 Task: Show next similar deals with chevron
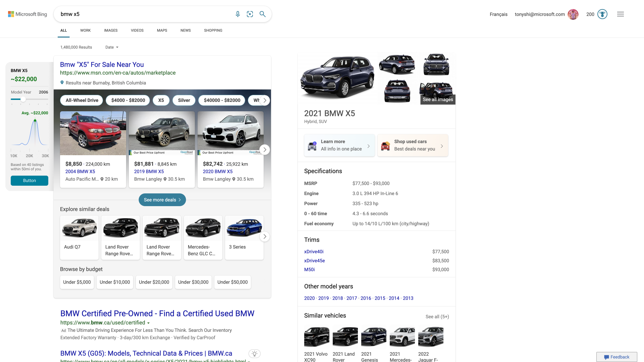(x=265, y=237)
